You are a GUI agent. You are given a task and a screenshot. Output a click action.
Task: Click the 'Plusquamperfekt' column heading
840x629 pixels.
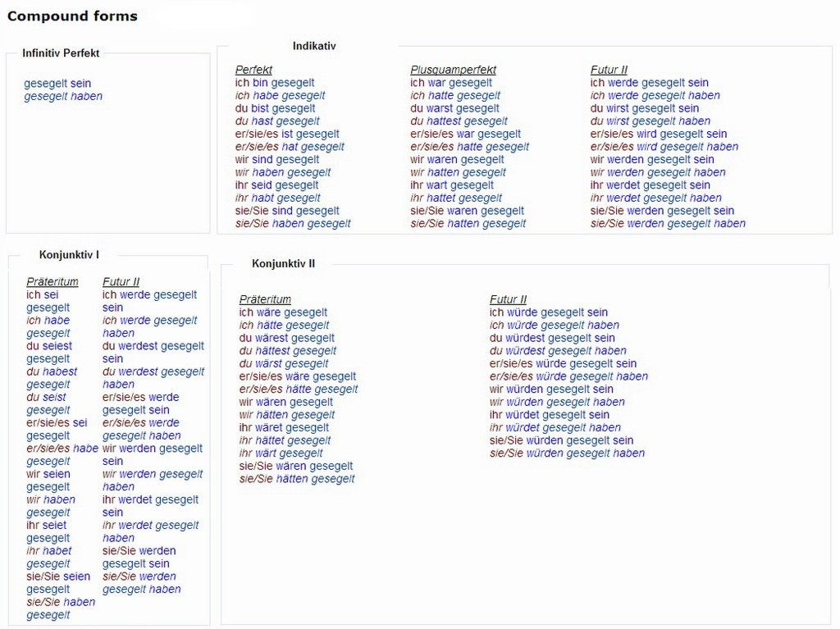point(453,70)
